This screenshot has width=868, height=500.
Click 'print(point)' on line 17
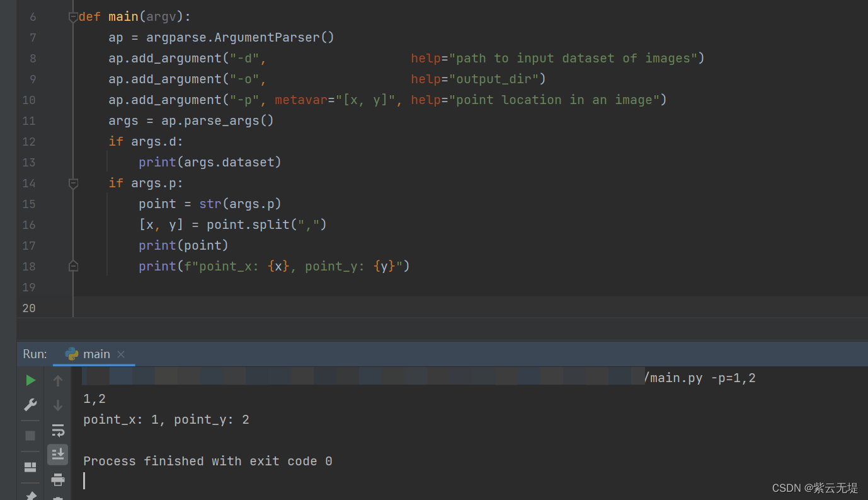tap(183, 246)
